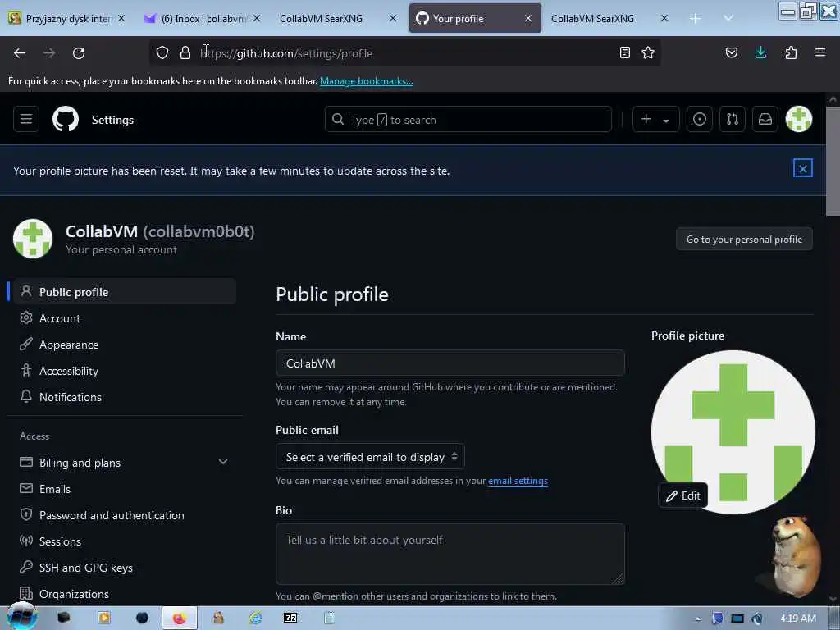
Task: Open the Organizations settings section
Action: tap(125, 594)
